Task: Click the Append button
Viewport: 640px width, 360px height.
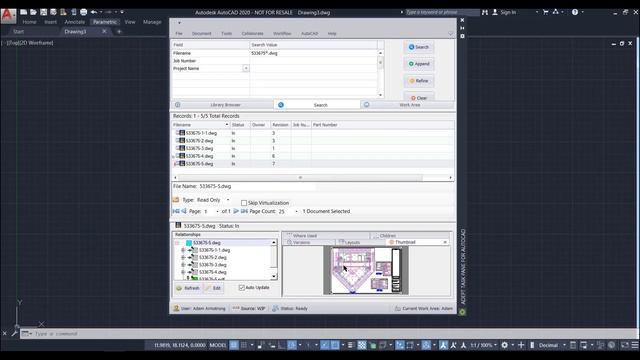Action: [419, 64]
